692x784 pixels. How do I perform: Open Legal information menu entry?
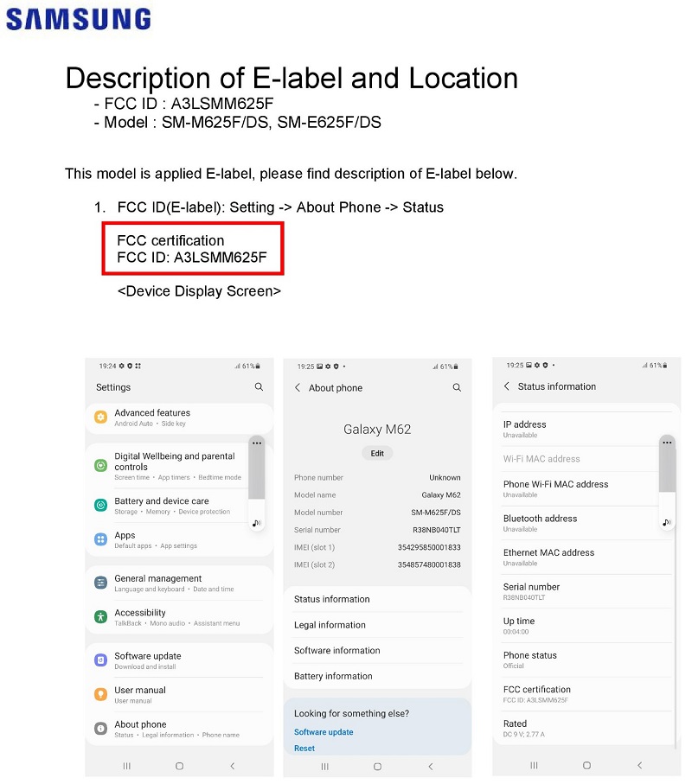pos(377,625)
